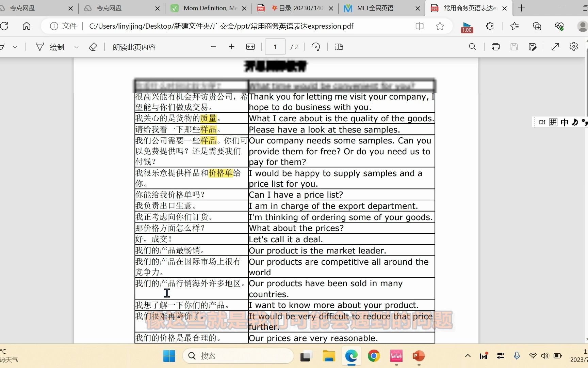Open Microsoft Edge on the taskbar
Viewport: 588px width, 368px height.
(352, 356)
